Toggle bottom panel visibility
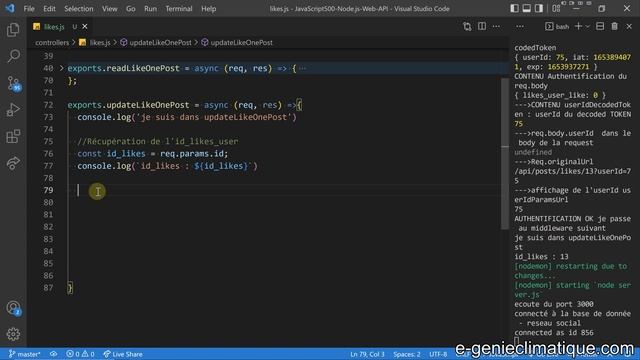Screen dimensions: 640x360 pyautogui.click(x=527, y=8)
